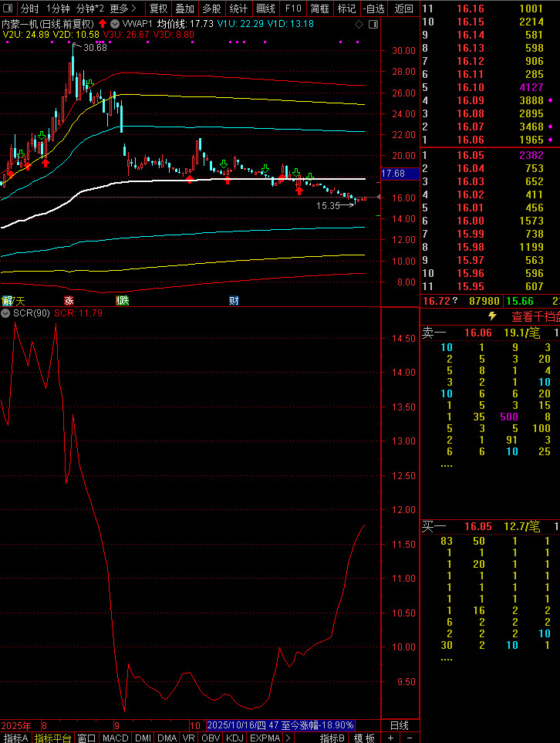Zoom out chart with − button
This screenshot has height=743, width=560.
coord(410,738)
